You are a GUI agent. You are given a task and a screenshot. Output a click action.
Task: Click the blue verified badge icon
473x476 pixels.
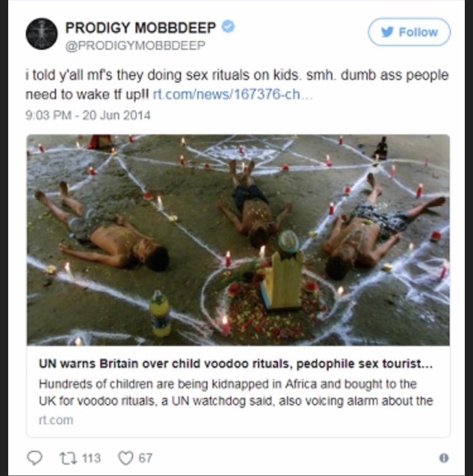[x=228, y=26]
